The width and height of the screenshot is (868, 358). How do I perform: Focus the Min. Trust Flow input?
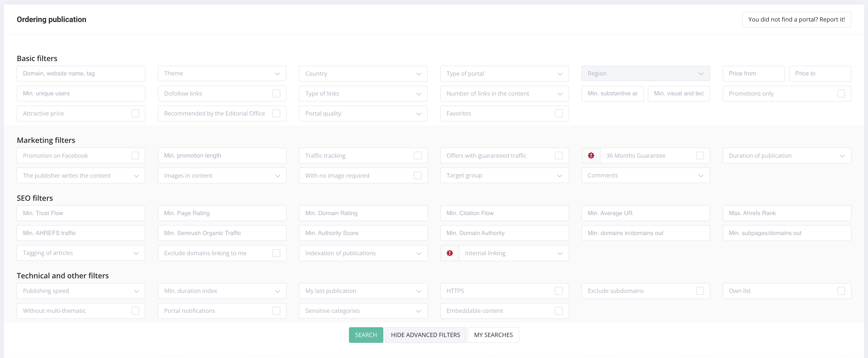coord(81,213)
